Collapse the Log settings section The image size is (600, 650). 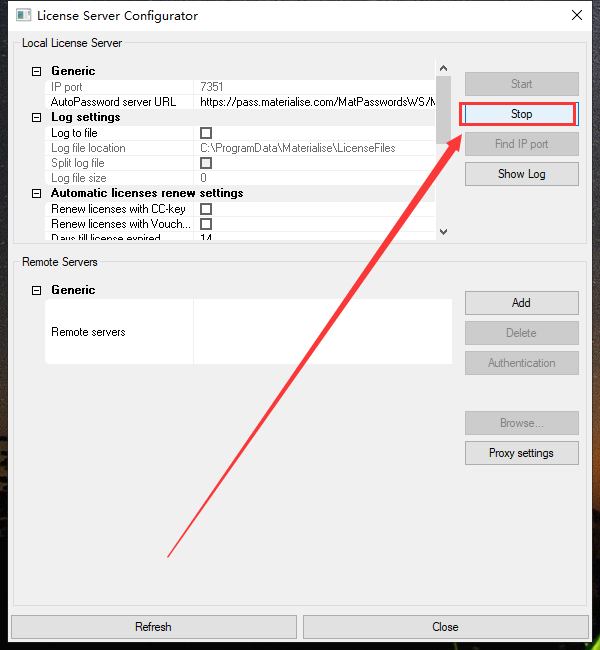[x=37, y=117]
